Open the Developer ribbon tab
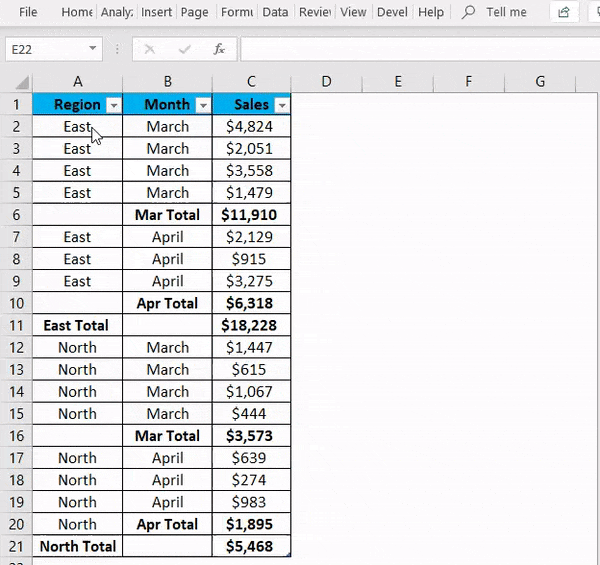600x565 pixels. (x=392, y=12)
